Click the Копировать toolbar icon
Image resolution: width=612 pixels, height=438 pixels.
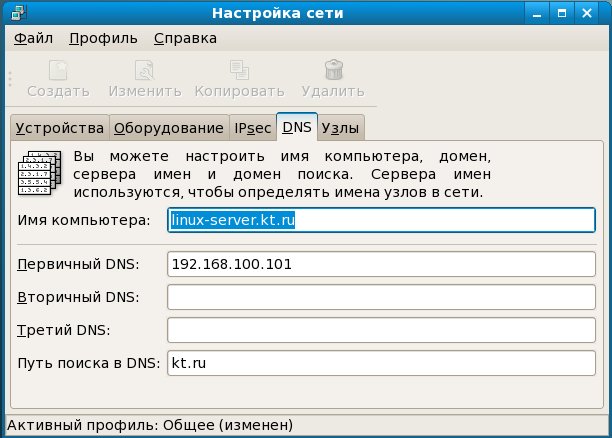239,71
